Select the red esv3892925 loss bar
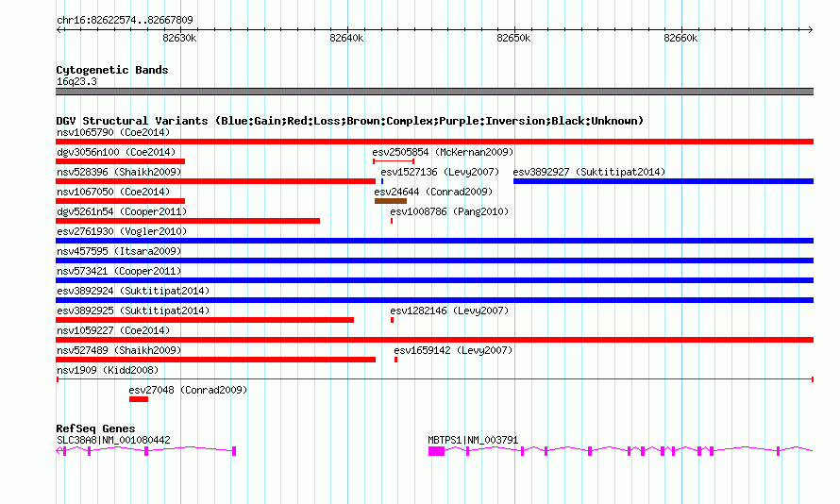The width and height of the screenshot is (840, 504). click(x=205, y=320)
